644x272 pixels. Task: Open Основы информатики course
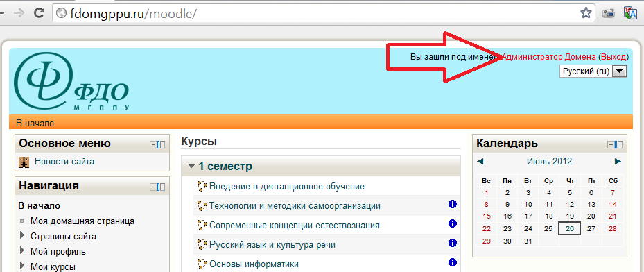[x=254, y=264]
